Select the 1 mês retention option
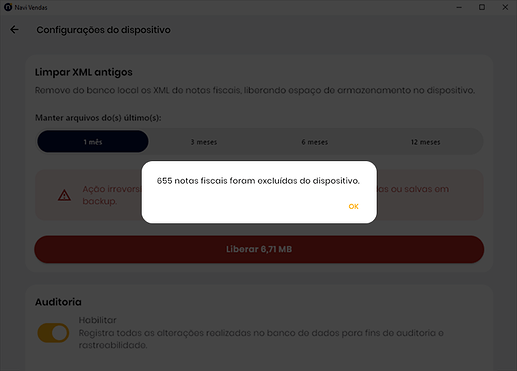Screen dimensions: 517x371 [93, 142]
